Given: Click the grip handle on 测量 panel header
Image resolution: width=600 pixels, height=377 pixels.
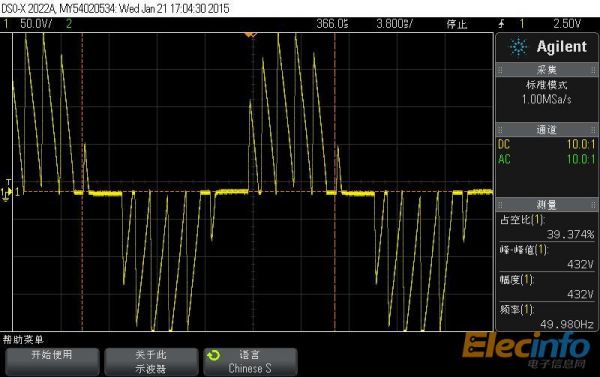Looking at the screenshot, I should pos(500,205).
